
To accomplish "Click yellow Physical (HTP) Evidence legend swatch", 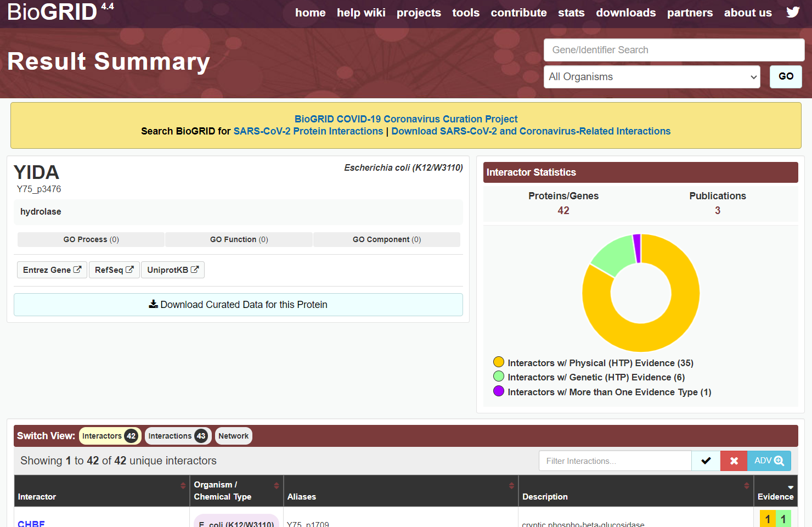I will 499,362.
